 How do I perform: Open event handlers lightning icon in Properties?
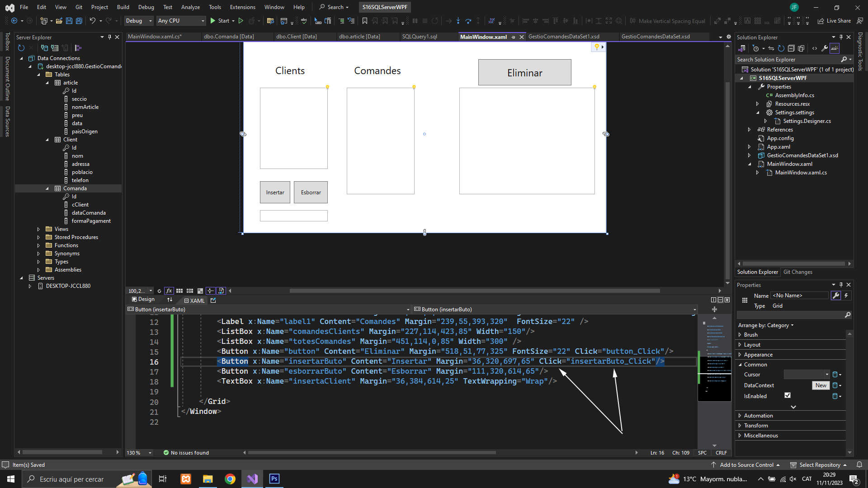[x=846, y=296]
